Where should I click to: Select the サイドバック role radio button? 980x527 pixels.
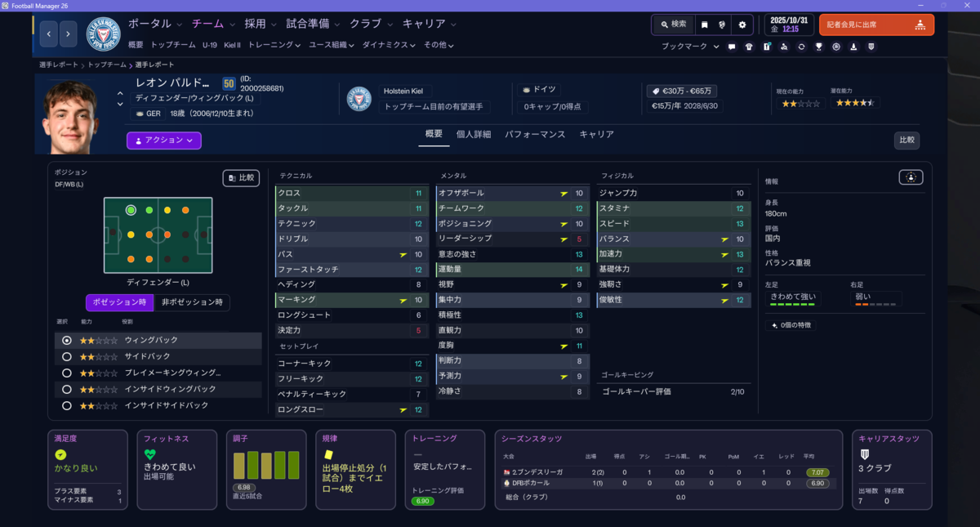(x=67, y=357)
